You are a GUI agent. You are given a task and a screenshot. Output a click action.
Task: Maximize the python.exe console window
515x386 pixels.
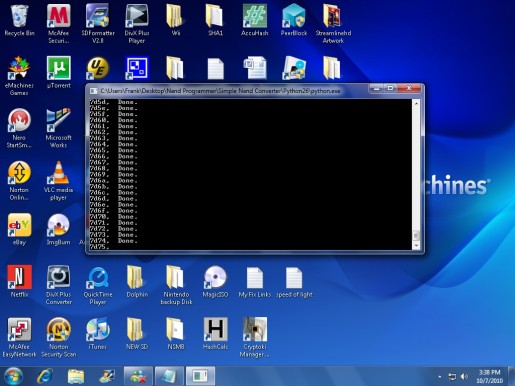[x=390, y=89]
